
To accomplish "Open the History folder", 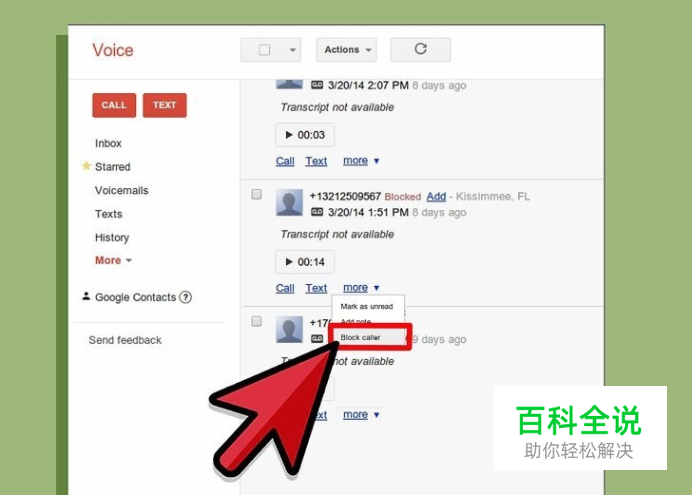I will (x=112, y=237).
